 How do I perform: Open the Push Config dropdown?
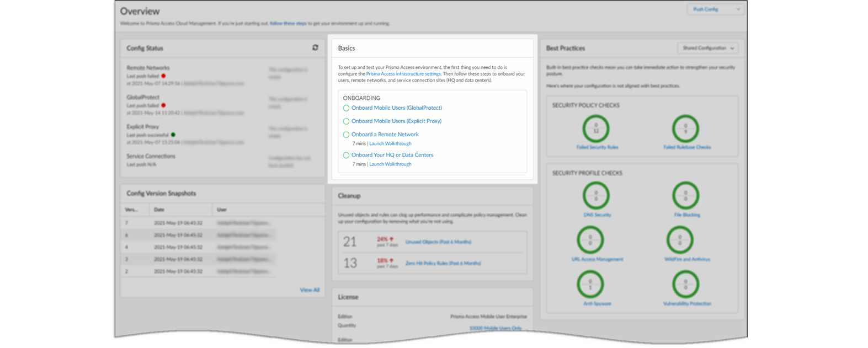[x=716, y=9]
